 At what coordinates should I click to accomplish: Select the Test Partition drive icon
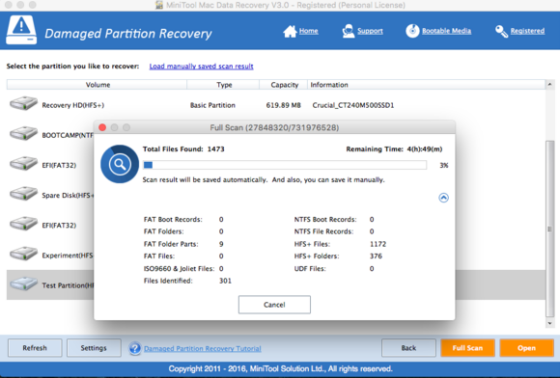(x=24, y=284)
